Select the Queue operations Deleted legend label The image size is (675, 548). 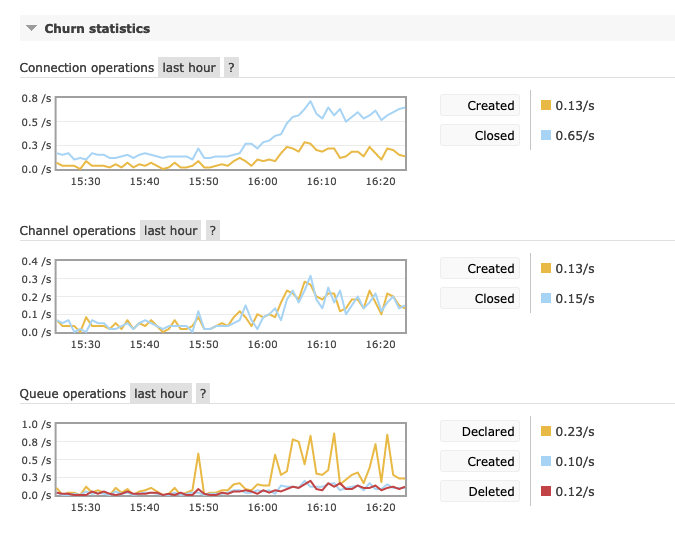point(480,491)
